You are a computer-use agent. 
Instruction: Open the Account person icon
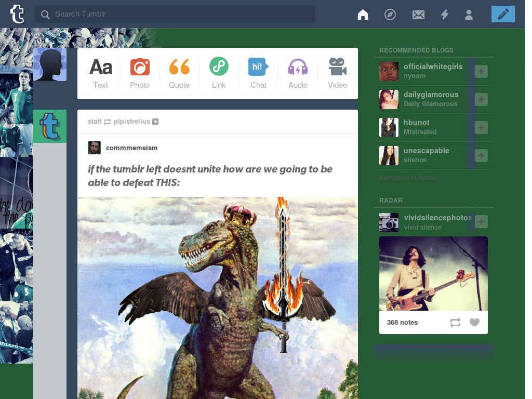469,15
